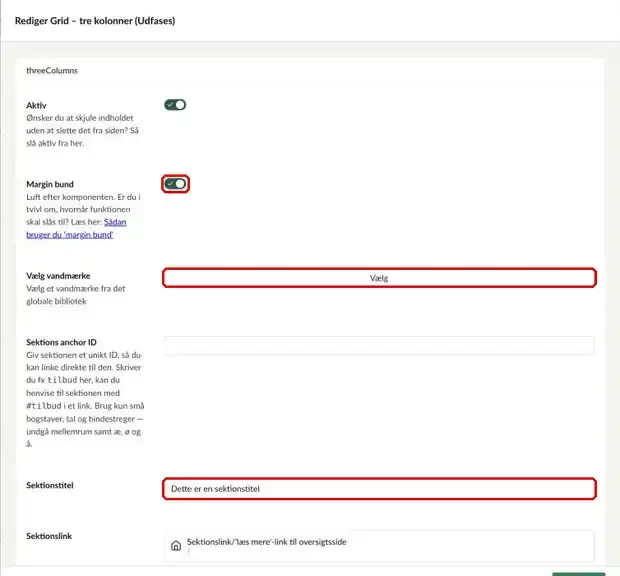
Task: Click the Sektions anchor ID label
Action: tap(61, 342)
